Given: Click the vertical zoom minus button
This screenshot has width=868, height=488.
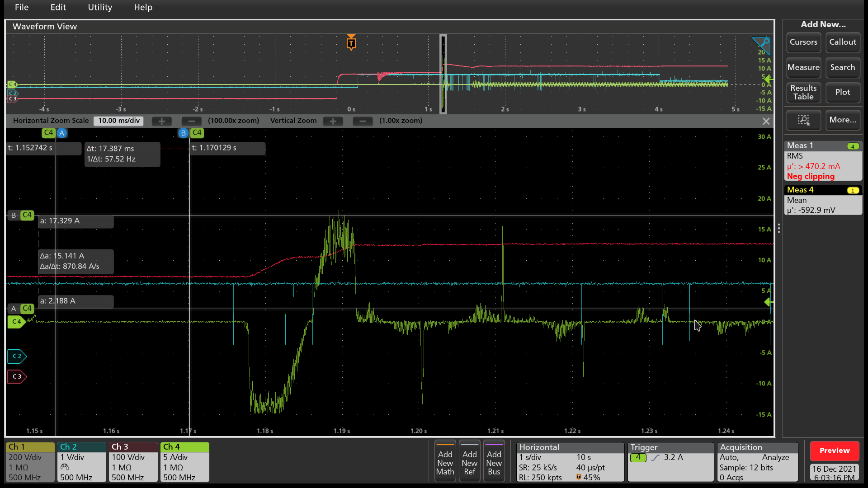Looking at the screenshot, I should pyautogui.click(x=363, y=121).
